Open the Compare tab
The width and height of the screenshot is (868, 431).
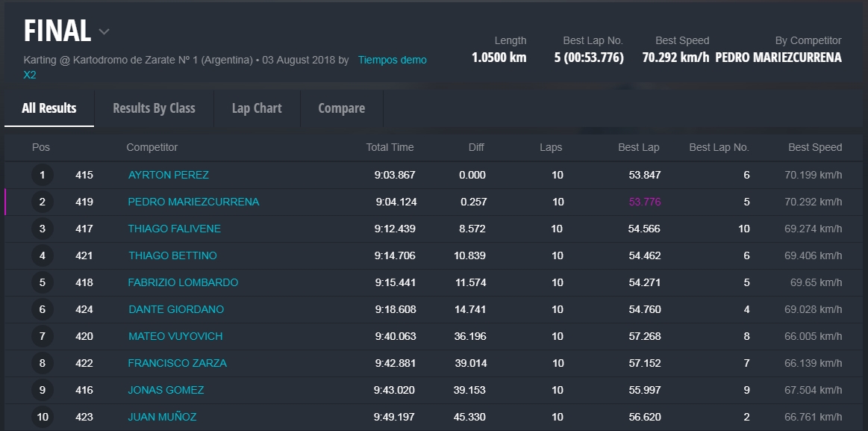[341, 108]
